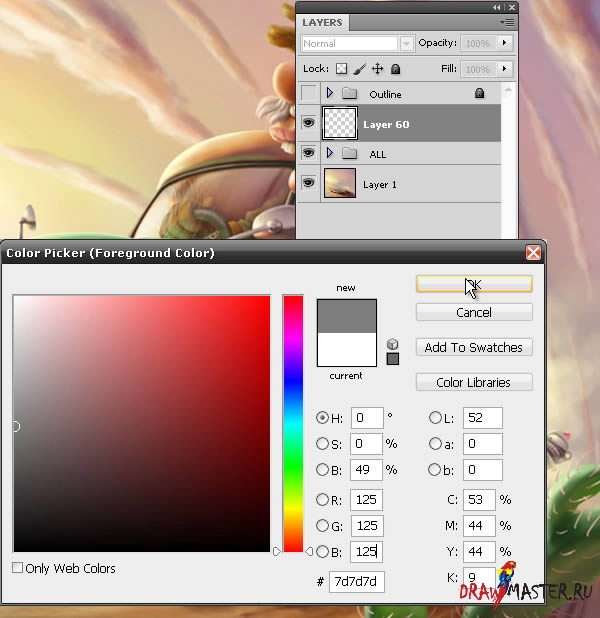Image resolution: width=600 pixels, height=618 pixels.
Task: Select the HSB brightness B radio button
Action: coord(322,469)
